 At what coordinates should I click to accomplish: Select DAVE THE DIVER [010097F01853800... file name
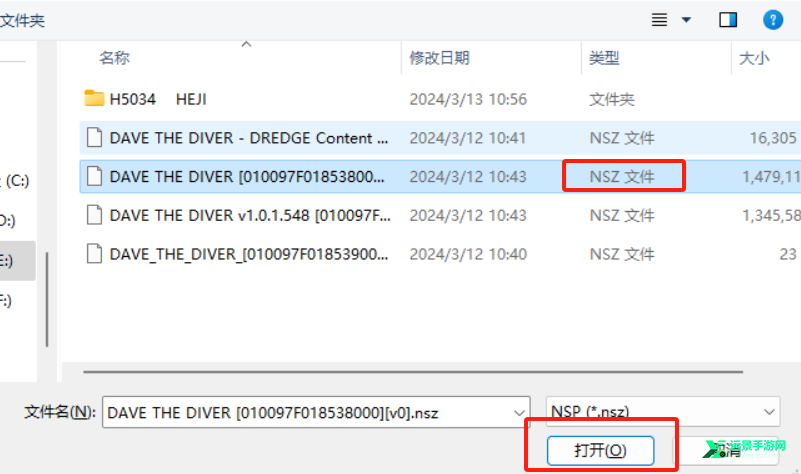[x=247, y=177]
